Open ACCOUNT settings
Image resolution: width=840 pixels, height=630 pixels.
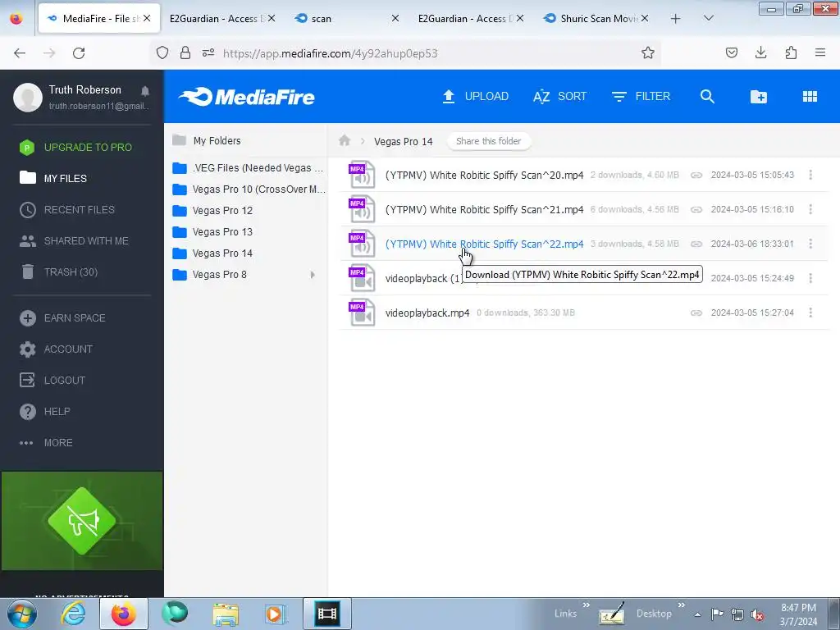pyautogui.click(x=57, y=349)
